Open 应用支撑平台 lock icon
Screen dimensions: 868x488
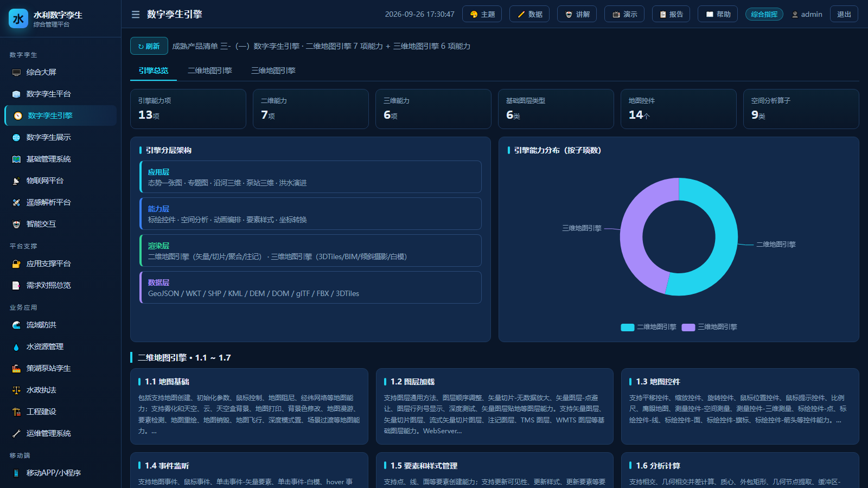point(16,264)
